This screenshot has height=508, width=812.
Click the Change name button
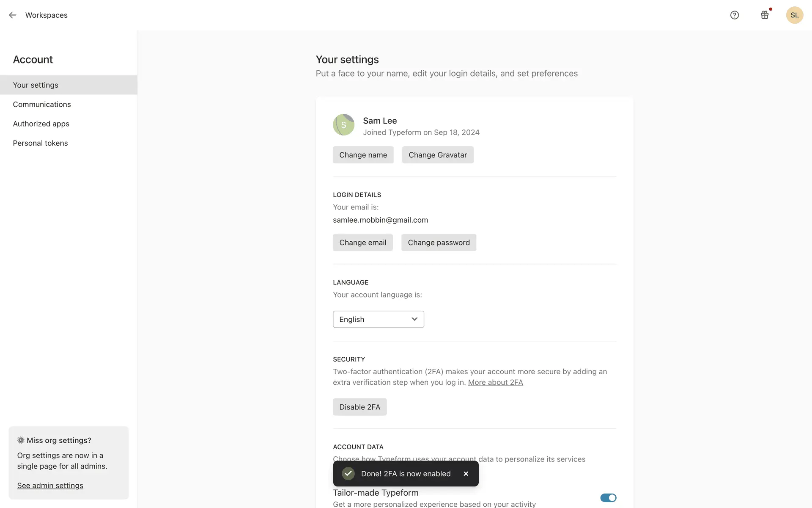tap(363, 155)
